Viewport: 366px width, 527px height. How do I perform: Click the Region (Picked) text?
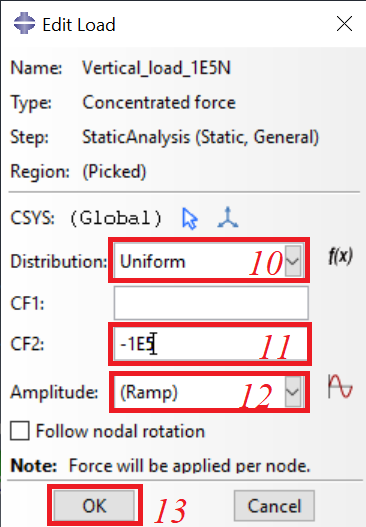click(x=114, y=171)
